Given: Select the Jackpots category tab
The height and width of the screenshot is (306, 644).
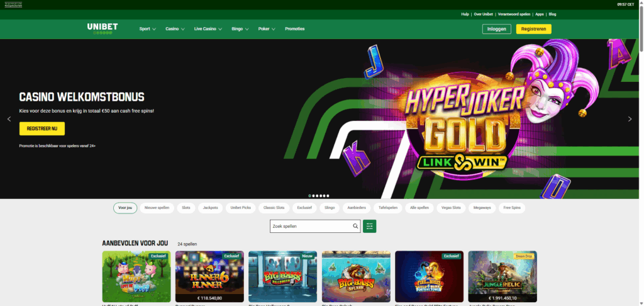Looking at the screenshot, I should (x=210, y=208).
